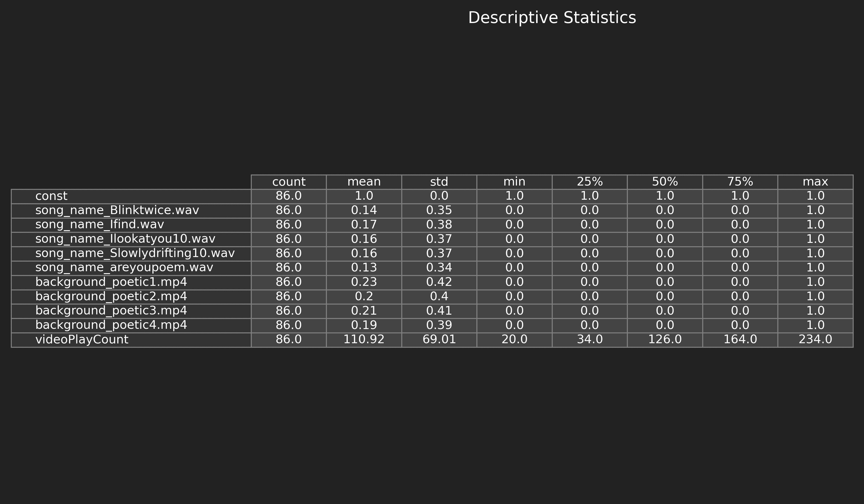
Task: Select the background_poetic1.mp4 row label
Action: pyautogui.click(x=111, y=282)
